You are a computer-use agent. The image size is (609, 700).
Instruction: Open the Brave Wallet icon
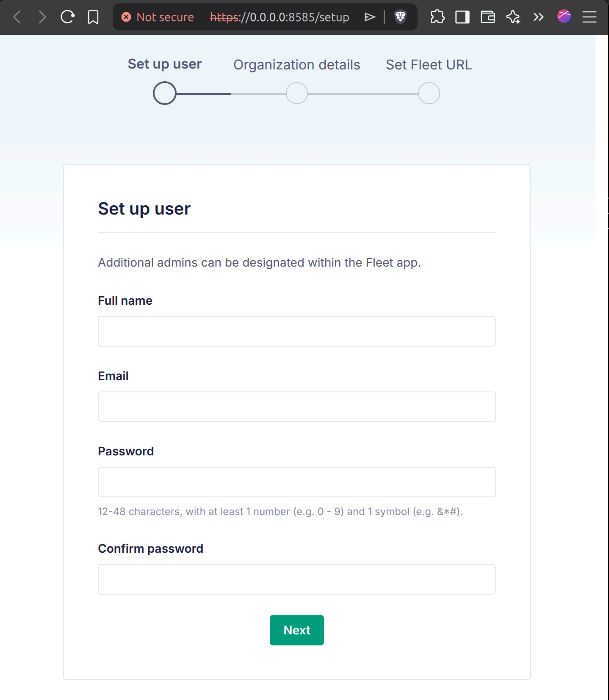(488, 17)
